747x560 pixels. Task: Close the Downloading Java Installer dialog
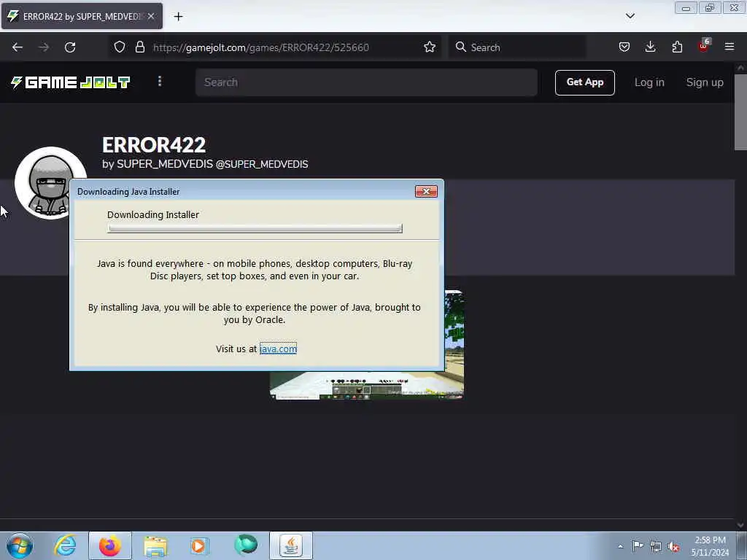pos(426,192)
